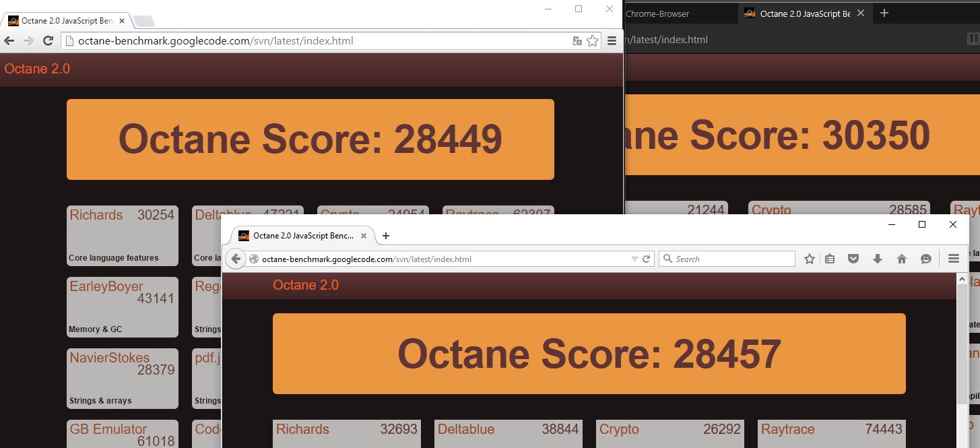The height and width of the screenshot is (448, 980).
Task: Click the Firefox scrollbar up arrow
Action: coord(962,279)
